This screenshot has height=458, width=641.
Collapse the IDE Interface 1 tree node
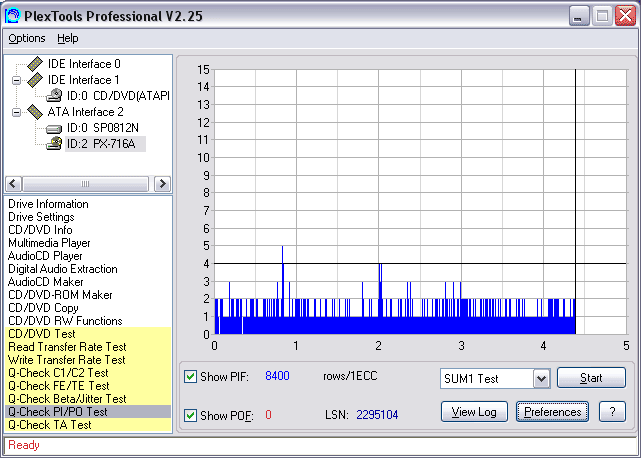click(x=16, y=80)
